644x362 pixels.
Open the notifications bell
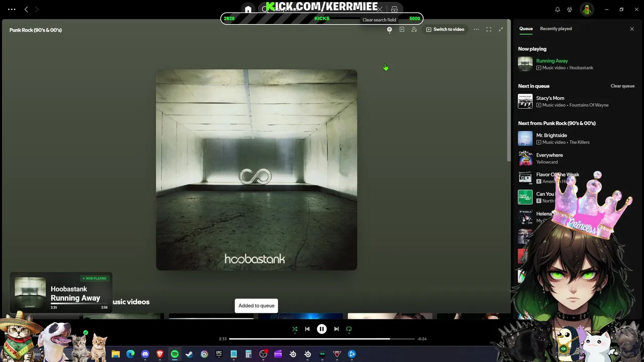point(557,9)
